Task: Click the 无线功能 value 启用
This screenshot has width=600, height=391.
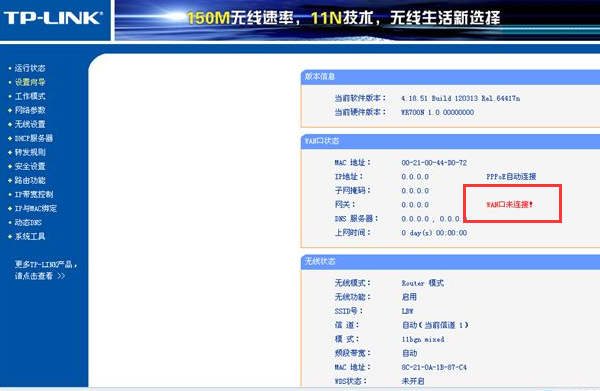Action: (x=409, y=297)
